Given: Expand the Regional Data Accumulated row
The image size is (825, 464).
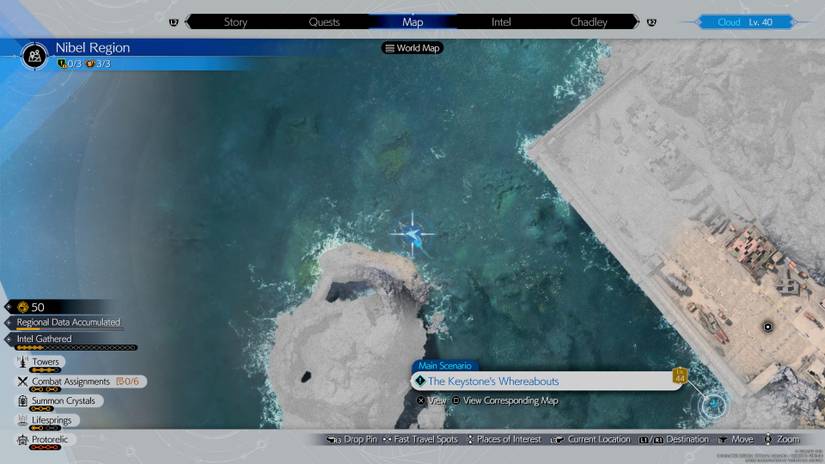Looking at the screenshot, I should (68, 323).
